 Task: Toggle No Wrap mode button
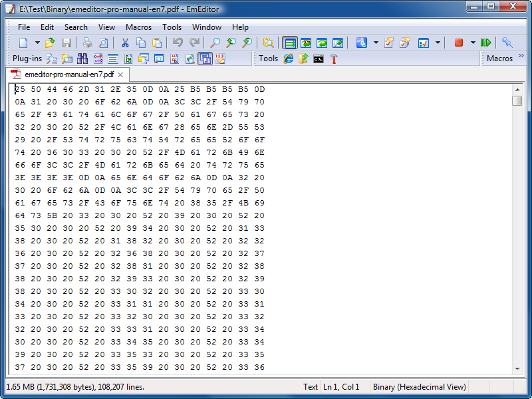coord(290,43)
